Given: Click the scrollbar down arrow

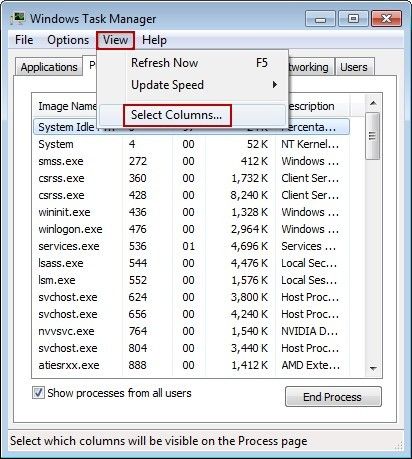Looking at the screenshot, I should (373, 368).
